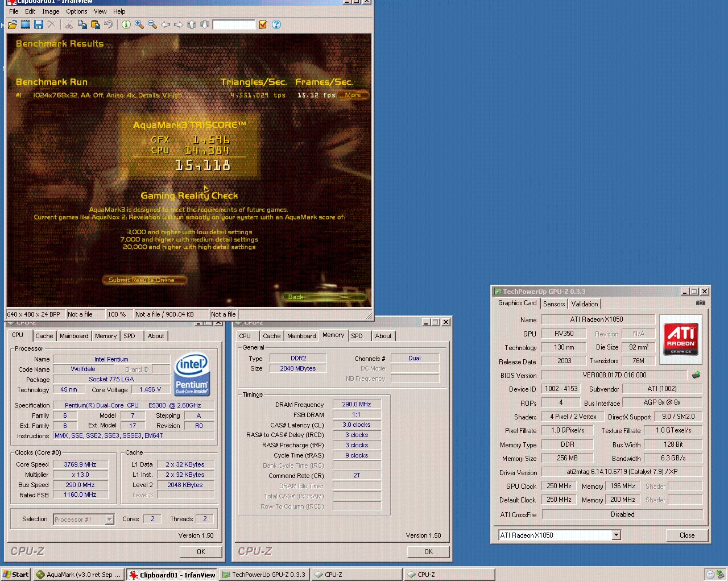Click the More button beside the fps value
The height and width of the screenshot is (582, 728).
(x=353, y=95)
